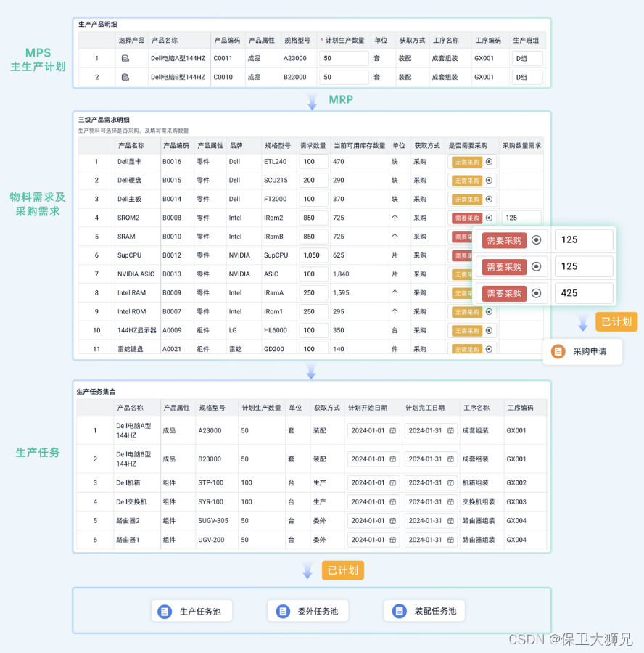Toggle the purchase radio for SROM2 row
This screenshot has width=644, height=653.
click(x=489, y=218)
